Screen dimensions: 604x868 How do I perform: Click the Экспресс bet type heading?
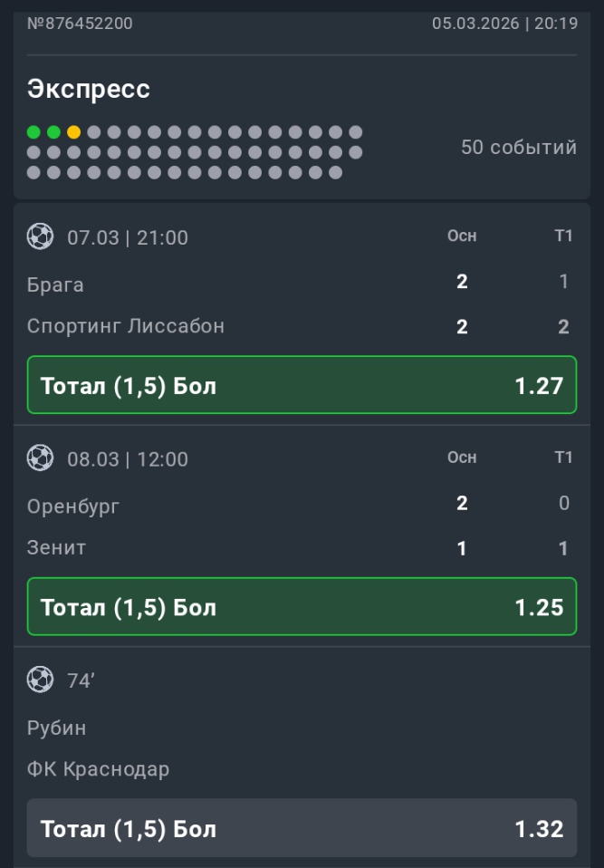pos(89,89)
